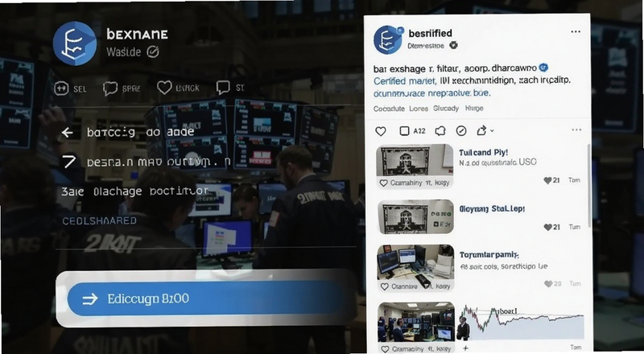Screen dimensions: 644x354
Task: Open the feed three-dot menu
Action: click(576, 130)
